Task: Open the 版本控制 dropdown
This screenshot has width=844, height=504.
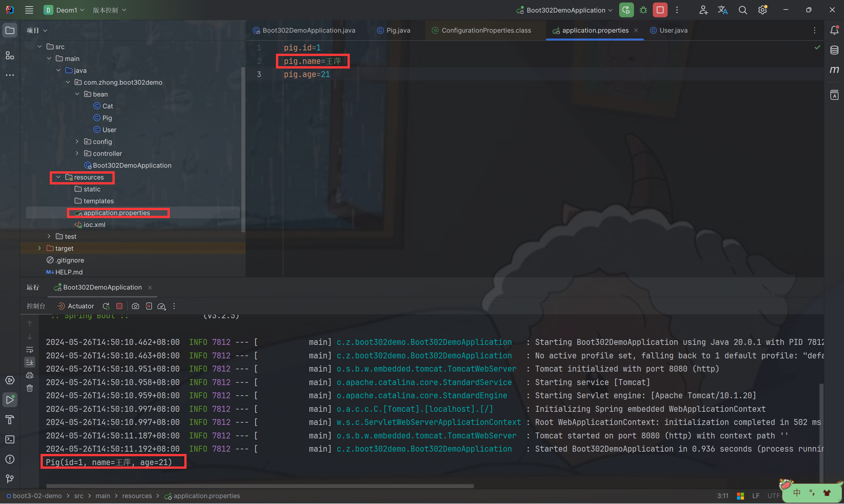Action: coord(109,10)
